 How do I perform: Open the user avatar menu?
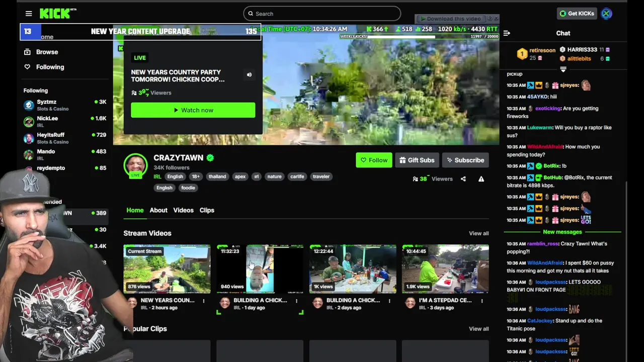click(x=606, y=14)
